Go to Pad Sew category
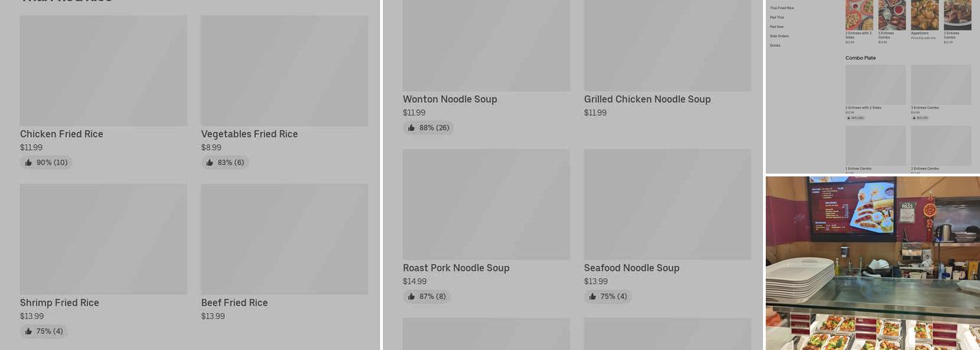Image resolution: width=980 pixels, height=350 pixels. (777, 27)
